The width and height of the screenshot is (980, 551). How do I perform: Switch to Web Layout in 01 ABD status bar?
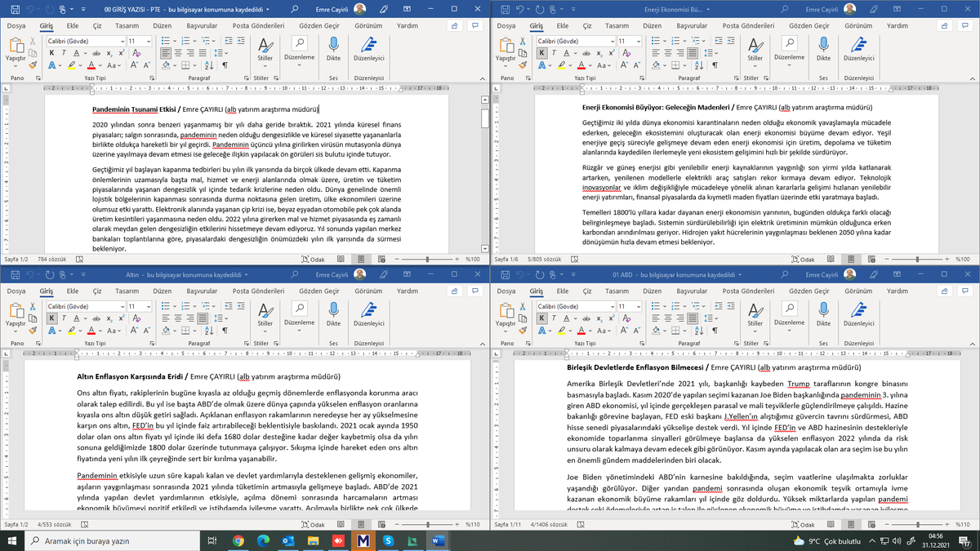coord(871,524)
